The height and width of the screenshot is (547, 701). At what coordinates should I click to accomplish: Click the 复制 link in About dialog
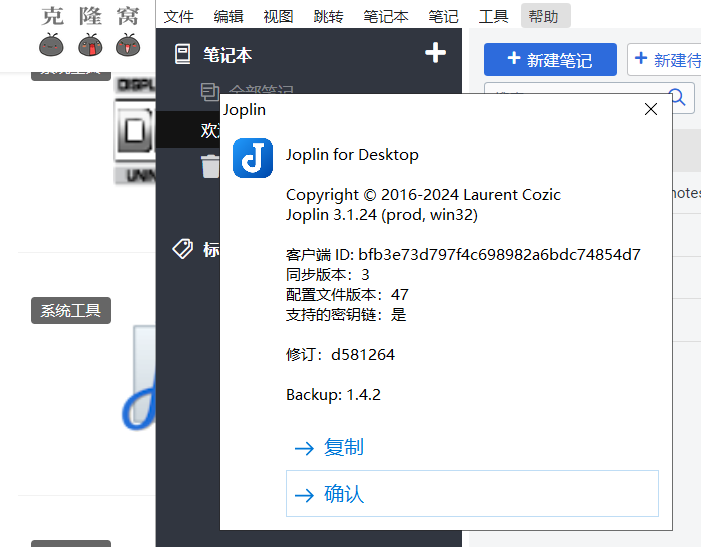click(x=343, y=447)
